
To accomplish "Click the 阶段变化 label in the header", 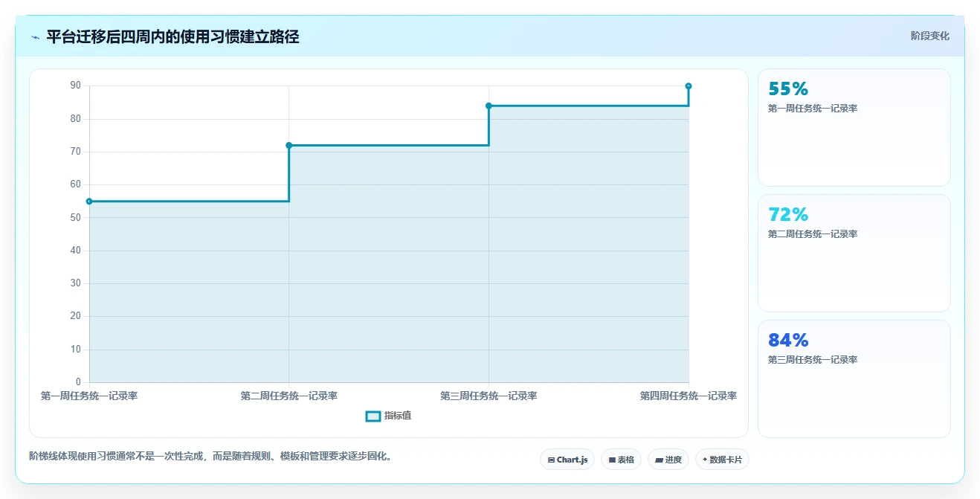I will [929, 36].
